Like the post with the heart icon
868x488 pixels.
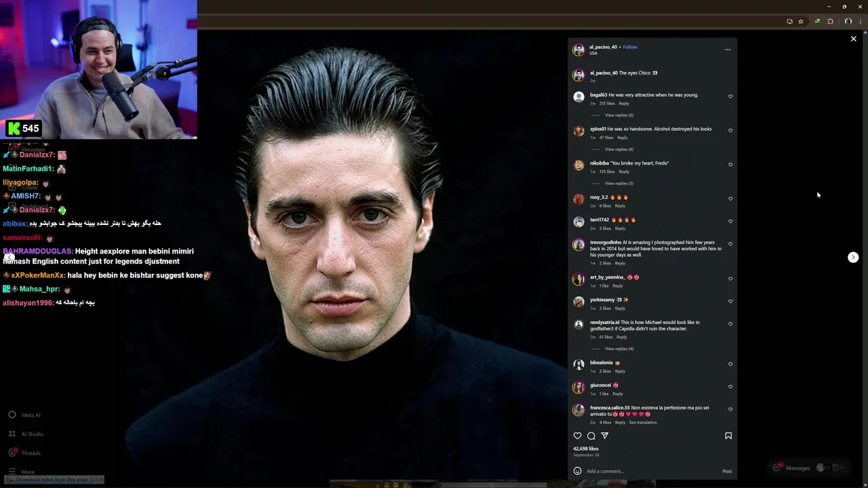(x=578, y=436)
